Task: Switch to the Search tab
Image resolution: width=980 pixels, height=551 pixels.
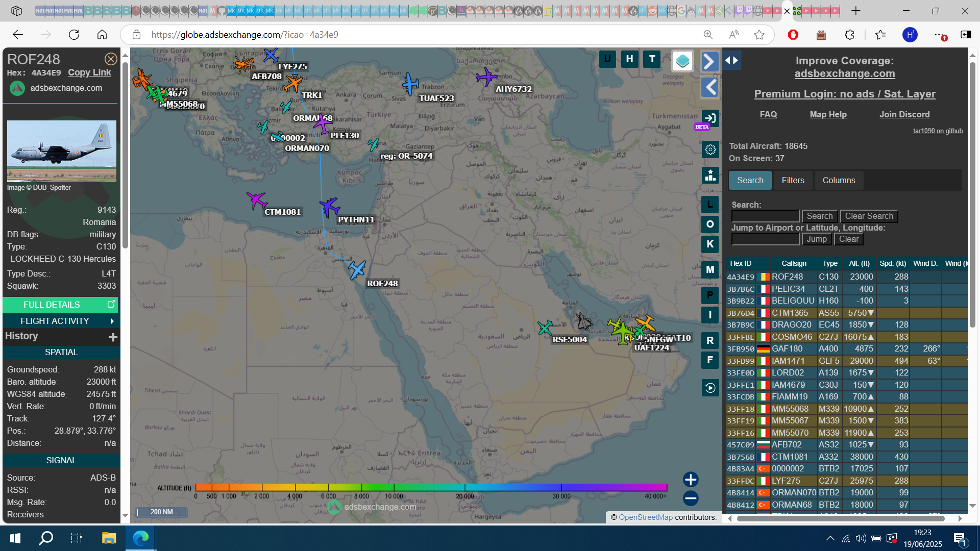Action: tap(750, 181)
